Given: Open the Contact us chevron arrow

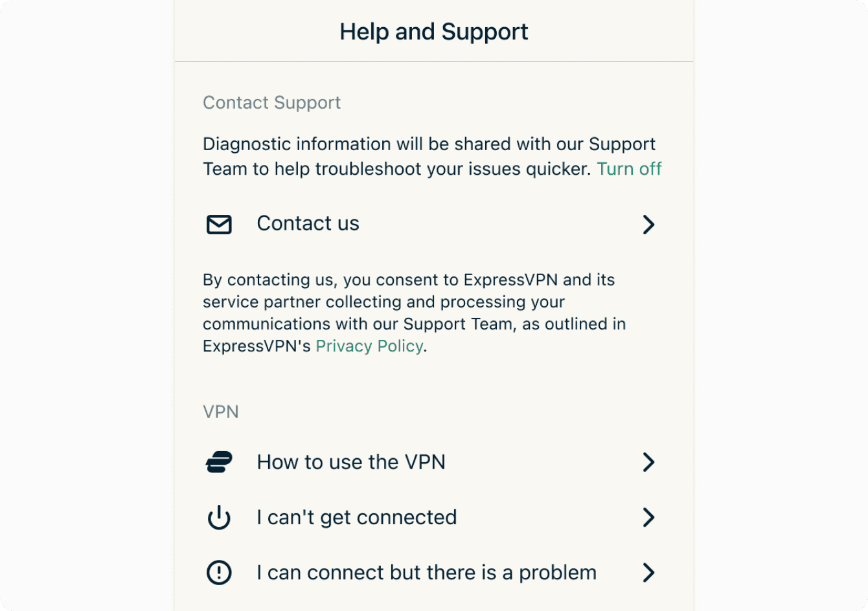Looking at the screenshot, I should click(648, 224).
